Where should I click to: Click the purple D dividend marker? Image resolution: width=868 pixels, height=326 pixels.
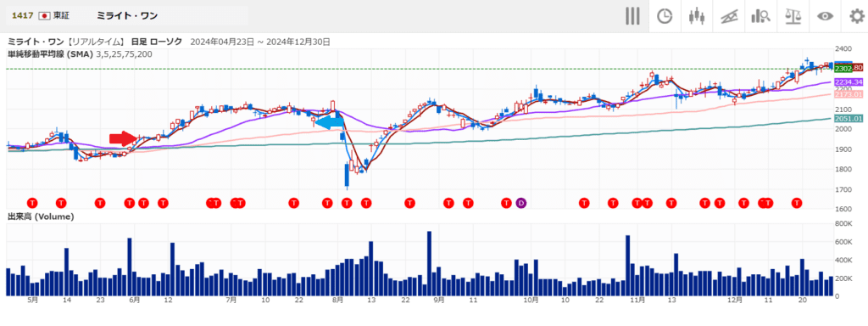click(x=520, y=203)
